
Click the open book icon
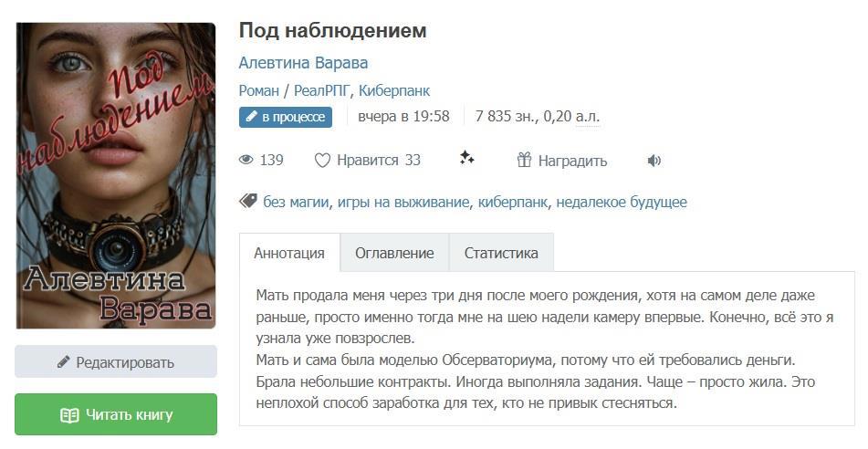point(69,415)
